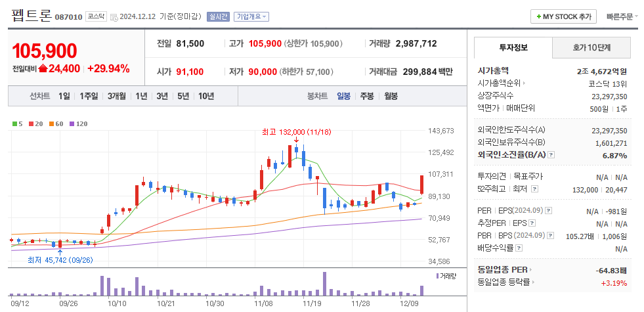Select the 일봉 candle chart
The image size is (644, 312).
344,96
